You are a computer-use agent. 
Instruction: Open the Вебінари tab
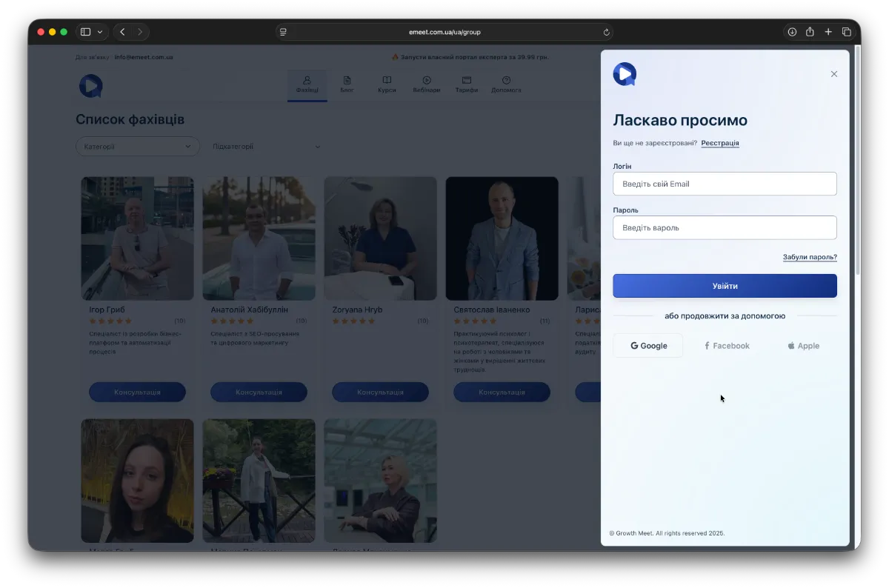pos(426,84)
